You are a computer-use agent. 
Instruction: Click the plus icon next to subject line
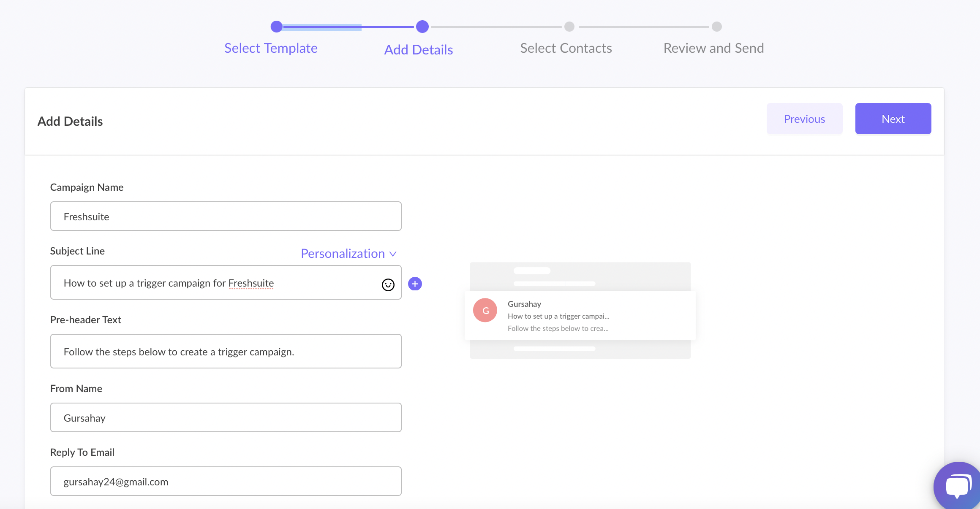tap(415, 283)
